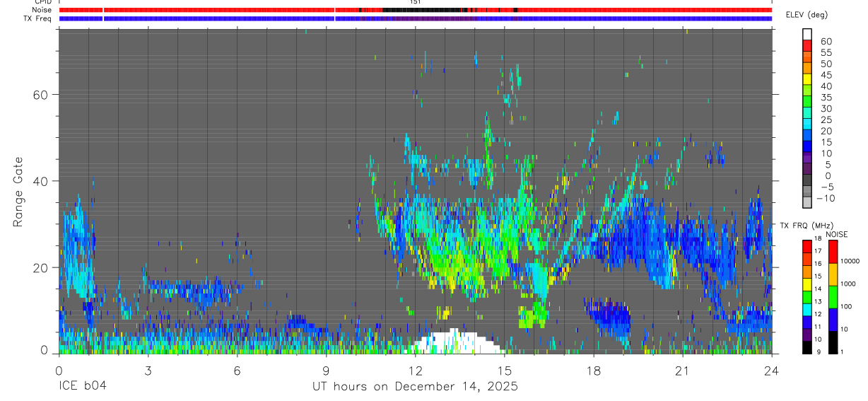
Task: Click the 'Range Gate' y-axis title
Action: [19, 191]
